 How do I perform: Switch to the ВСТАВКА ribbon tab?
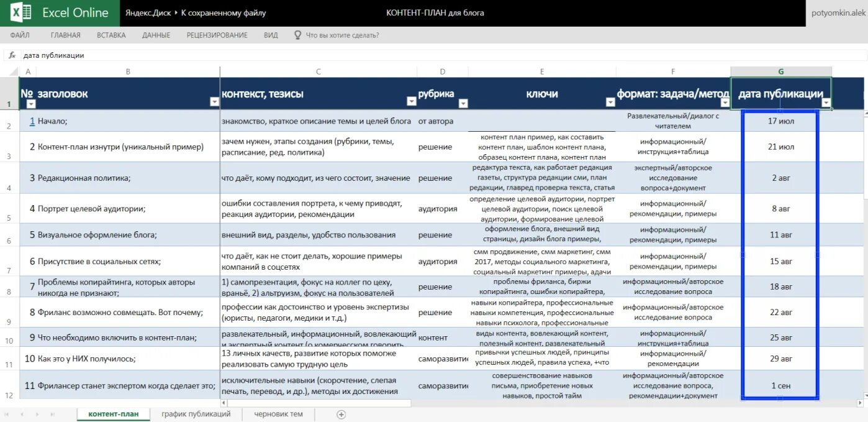click(x=111, y=35)
